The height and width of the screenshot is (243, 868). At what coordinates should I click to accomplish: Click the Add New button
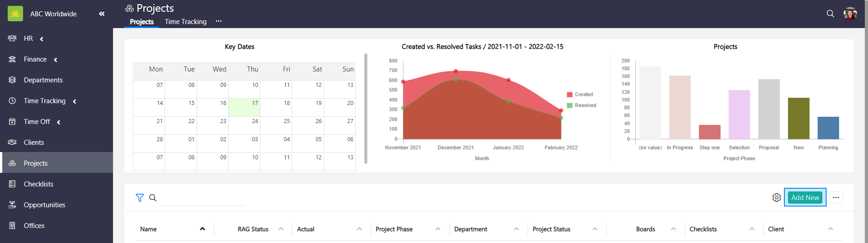(x=805, y=198)
